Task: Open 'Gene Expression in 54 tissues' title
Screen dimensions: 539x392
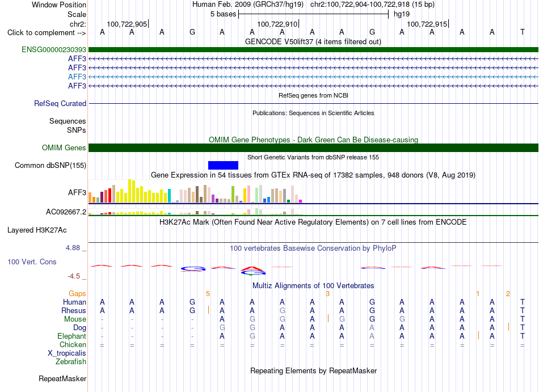Action: click(x=313, y=175)
